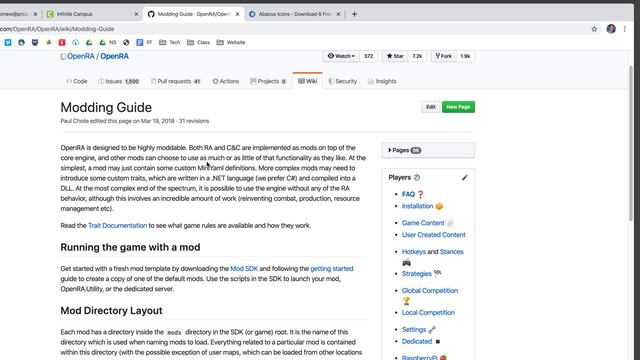
Task: Close the Infinite Campus tab
Action: [136, 14]
